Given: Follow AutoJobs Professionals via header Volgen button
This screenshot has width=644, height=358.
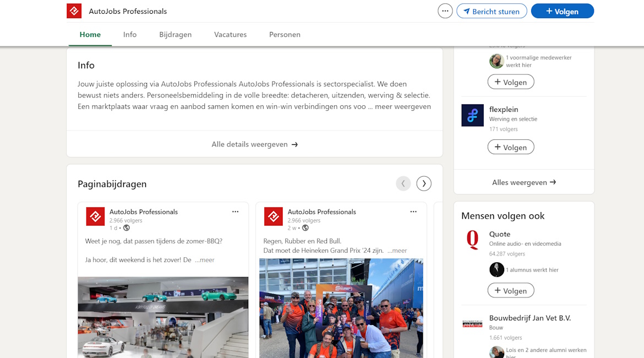Looking at the screenshot, I should point(562,11).
